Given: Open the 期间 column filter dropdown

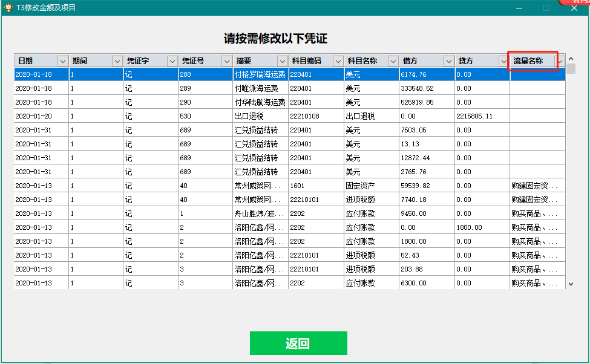Looking at the screenshot, I should coord(117,61).
